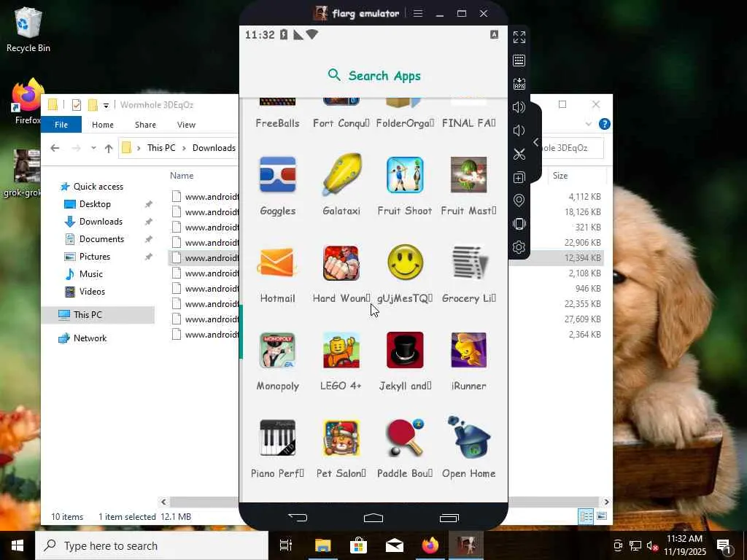Select Documents in the navigation pane
This screenshot has width=747, height=560.
pyautogui.click(x=101, y=239)
